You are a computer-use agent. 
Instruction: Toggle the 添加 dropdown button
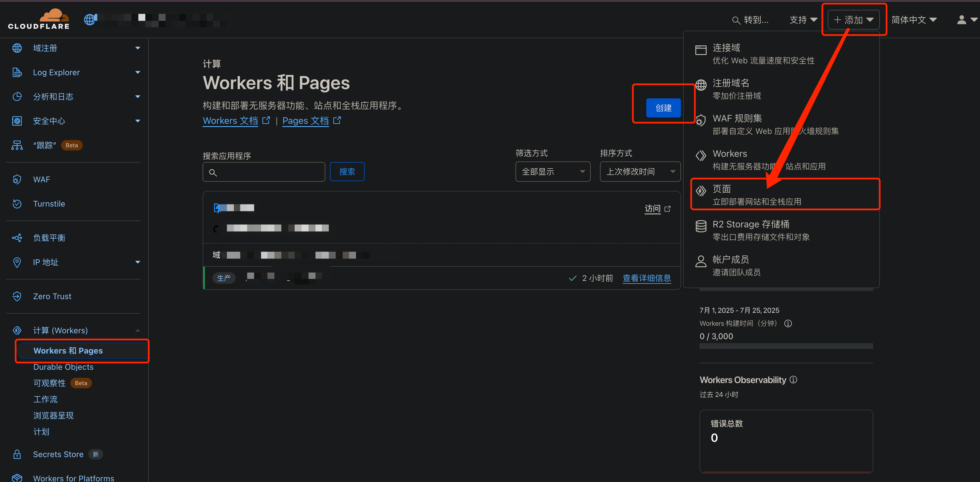click(x=854, y=20)
